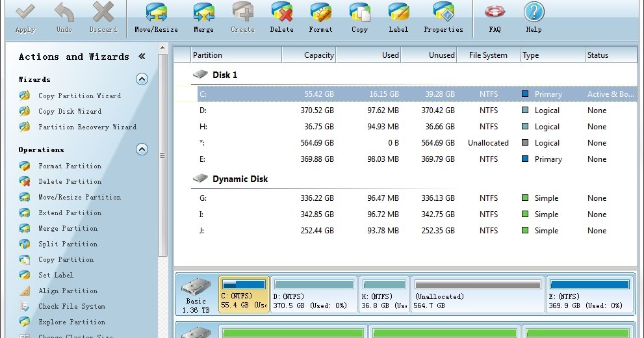The image size is (644, 338).
Task: Select Unallocated 564.7 GB block in disk map
Action: point(478,294)
